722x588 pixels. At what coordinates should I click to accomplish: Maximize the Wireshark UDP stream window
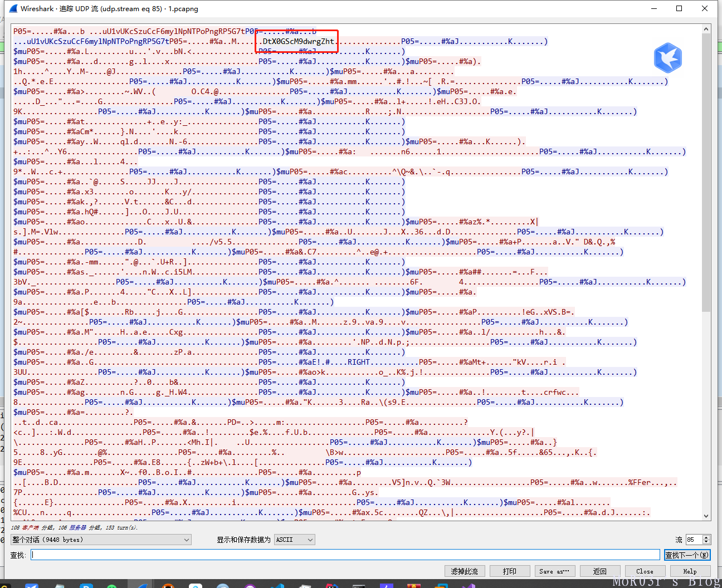679,8
